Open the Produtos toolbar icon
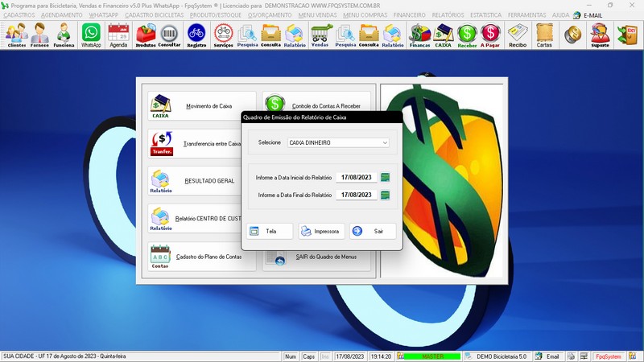Viewport: 644px width, 362px height. pyautogui.click(x=146, y=35)
